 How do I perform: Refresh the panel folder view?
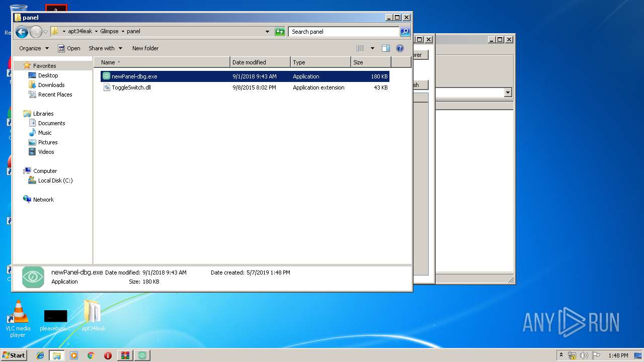(x=280, y=32)
